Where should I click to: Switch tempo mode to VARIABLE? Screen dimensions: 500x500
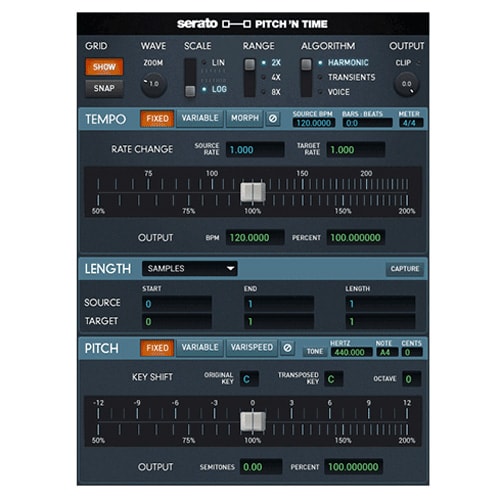pyautogui.click(x=200, y=118)
